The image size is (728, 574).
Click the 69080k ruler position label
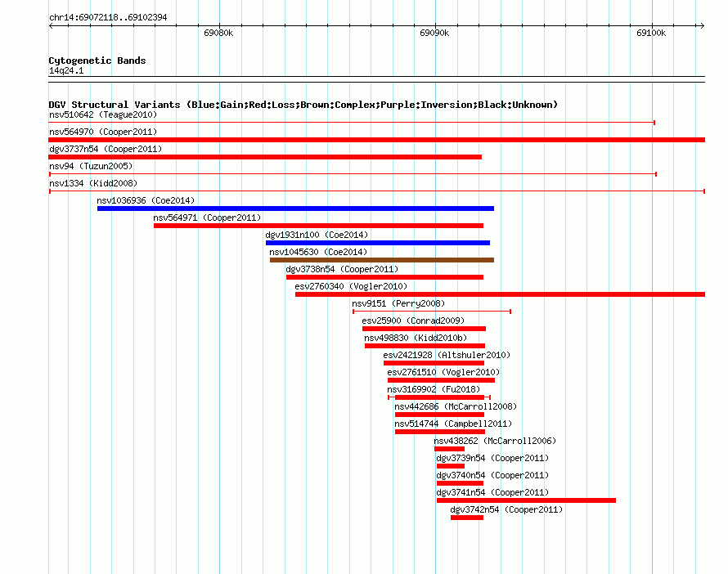point(218,33)
